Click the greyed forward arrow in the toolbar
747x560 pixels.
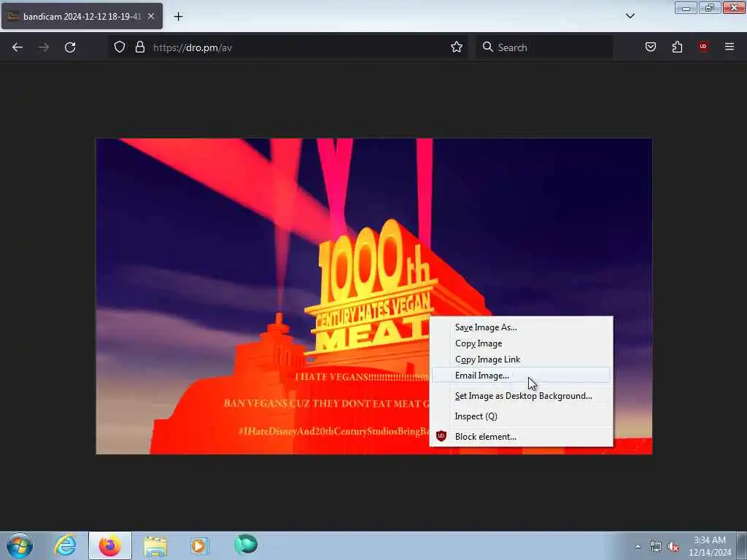tap(44, 47)
